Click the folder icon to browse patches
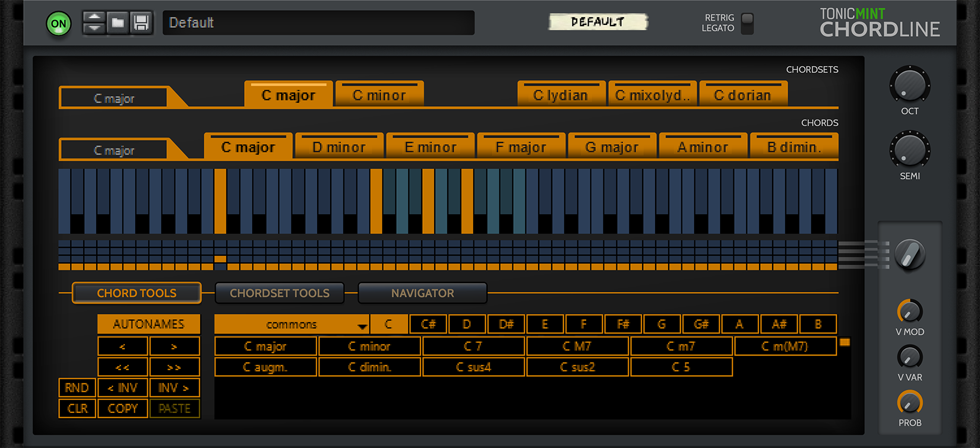The height and width of the screenshot is (448, 980). [x=118, y=23]
